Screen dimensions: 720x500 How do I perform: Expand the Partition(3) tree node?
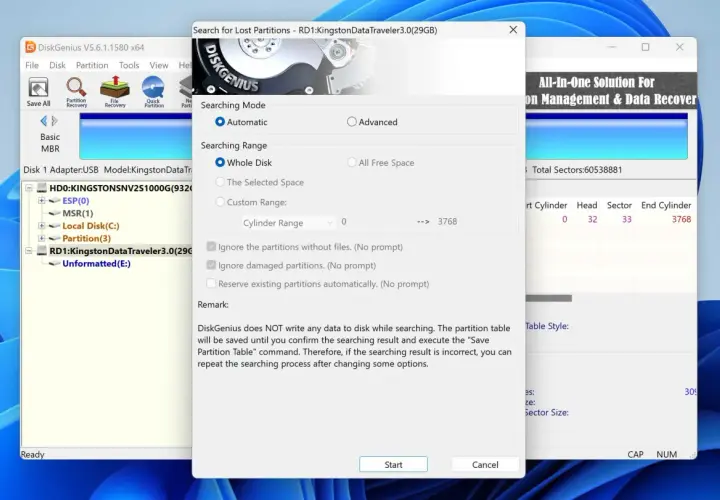tap(41, 238)
